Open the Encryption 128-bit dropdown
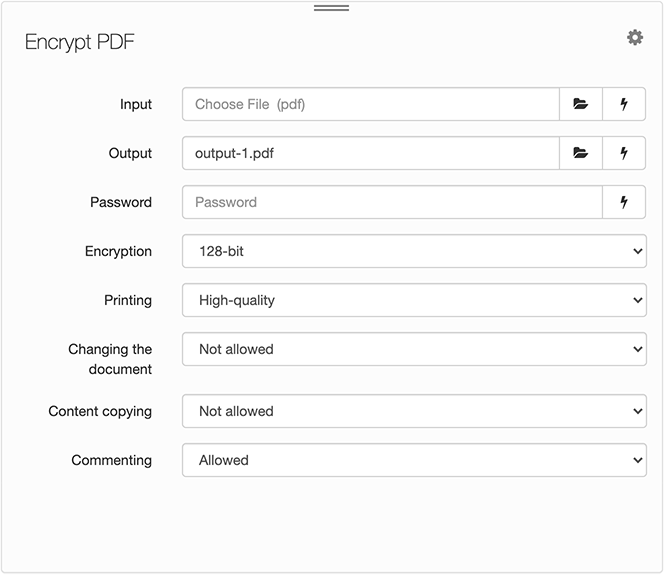This screenshot has width=664, height=575. coord(414,251)
